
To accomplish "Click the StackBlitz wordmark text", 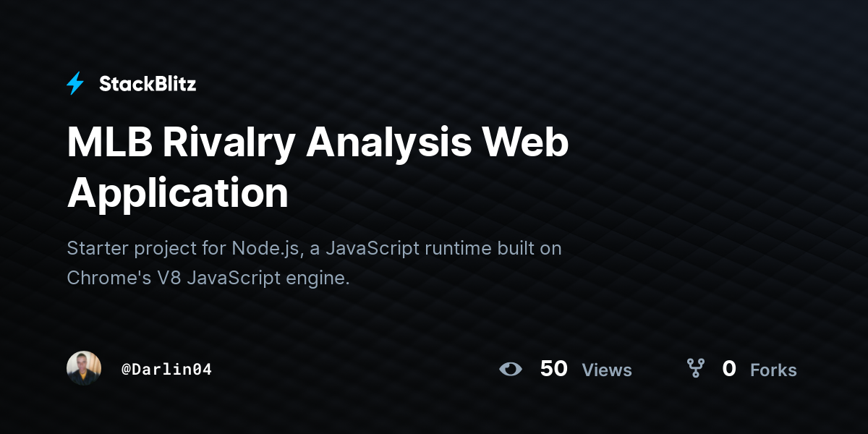I will [x=148, y=84].
